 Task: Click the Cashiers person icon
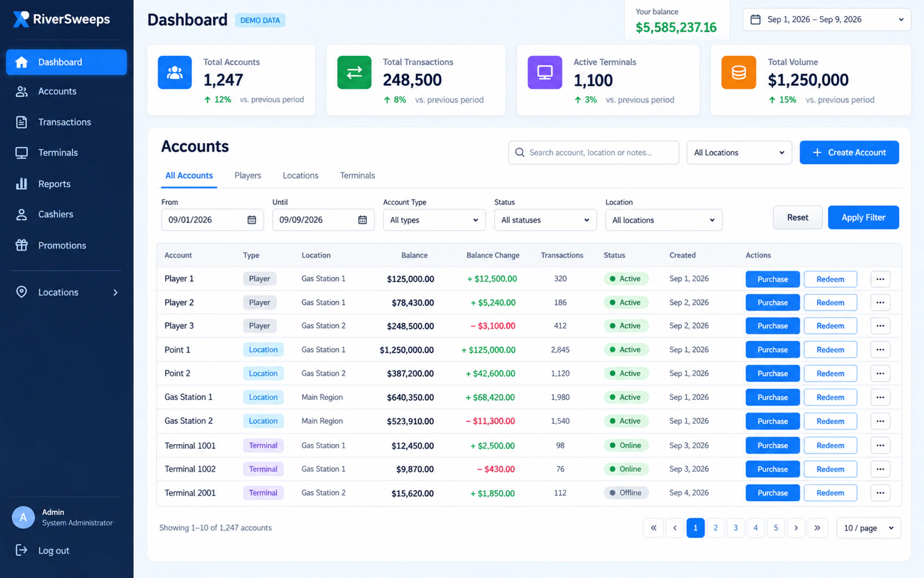pyautogui.click(x=22, y=214)
